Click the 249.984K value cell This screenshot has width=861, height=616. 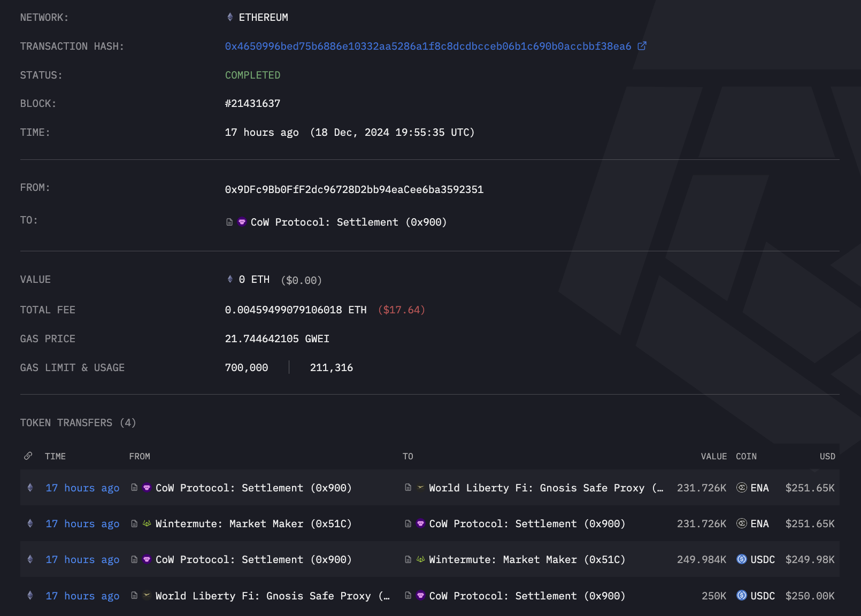tap(702, 560)
